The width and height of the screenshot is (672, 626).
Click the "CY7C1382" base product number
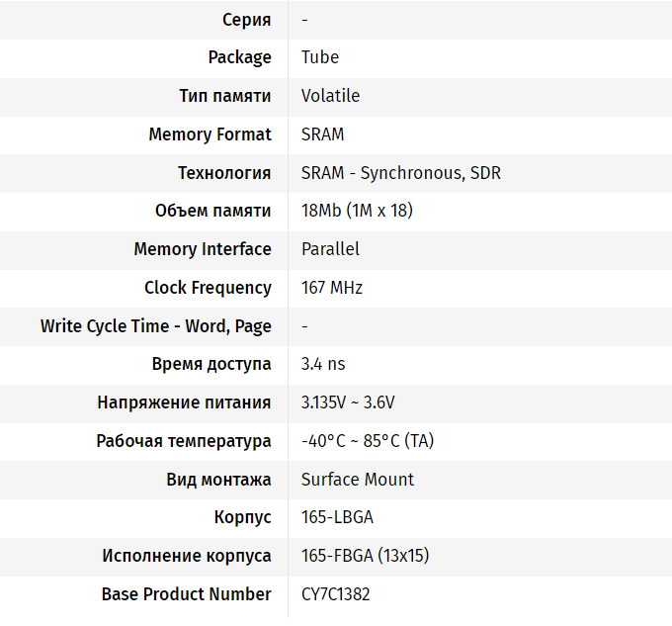click(336, 594)
